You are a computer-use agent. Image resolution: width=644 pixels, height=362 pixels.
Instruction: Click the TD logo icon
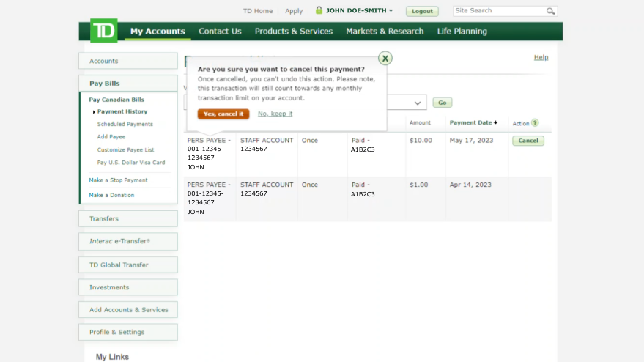coord(104,30)
